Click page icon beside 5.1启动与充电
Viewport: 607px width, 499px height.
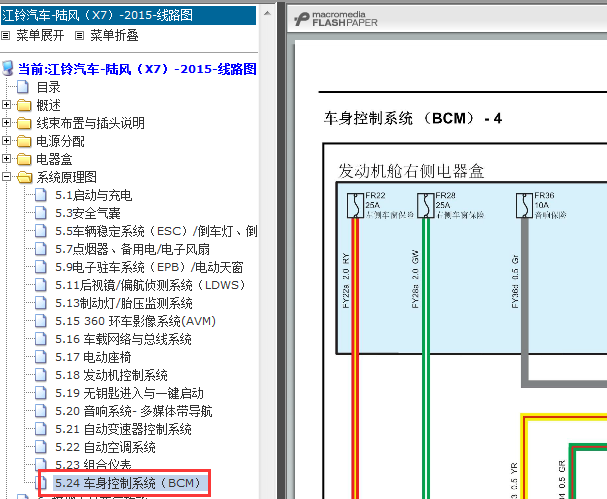[41, 195]
